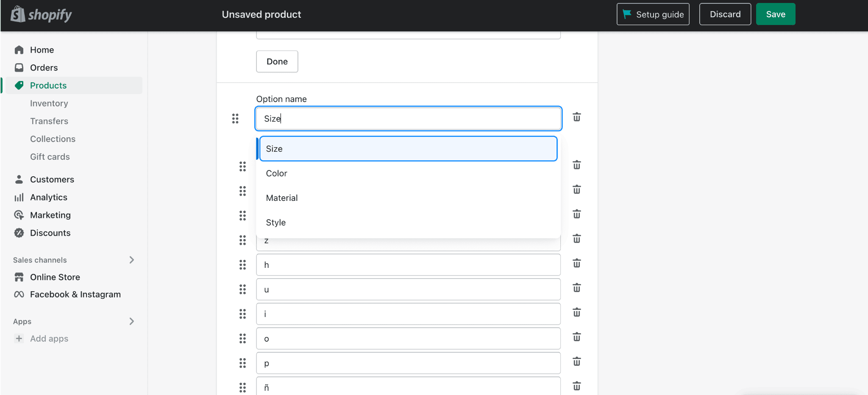Select the highlighted Size suggestion
The height and width of the screenshot is (395, 868).
pos(408,149)
